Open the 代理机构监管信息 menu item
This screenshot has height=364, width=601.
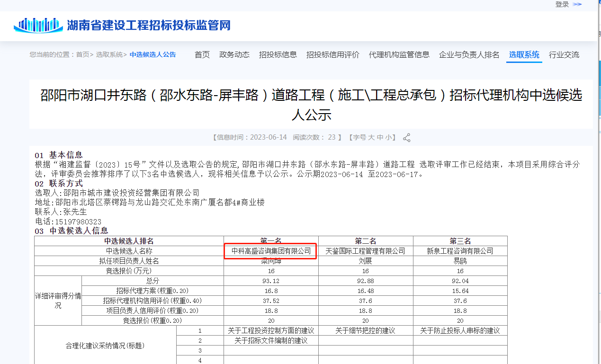pyautogui.click(x=399, y=55)
